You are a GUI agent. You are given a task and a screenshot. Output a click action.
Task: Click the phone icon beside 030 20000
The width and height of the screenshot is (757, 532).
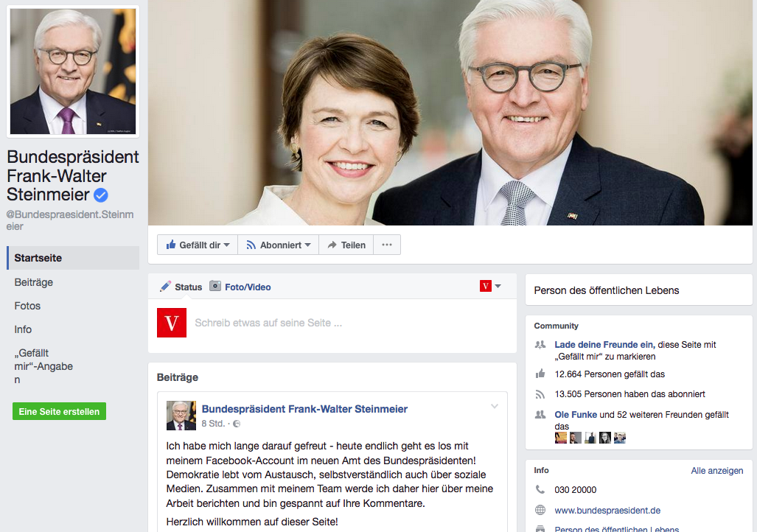[540, 489]
